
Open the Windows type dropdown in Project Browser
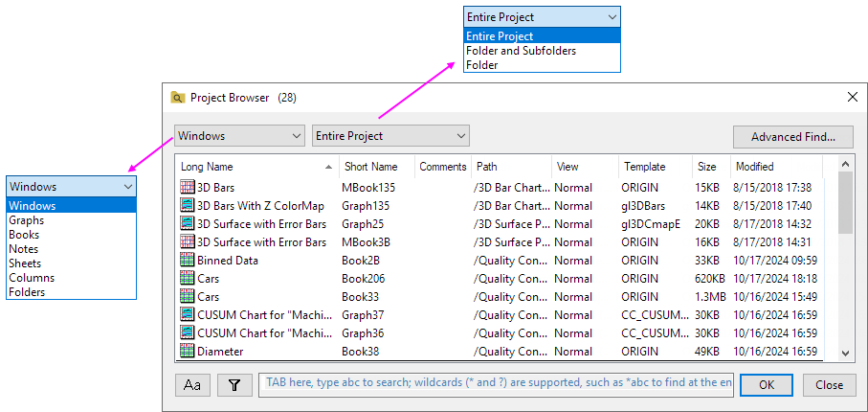tap(239, 136)
